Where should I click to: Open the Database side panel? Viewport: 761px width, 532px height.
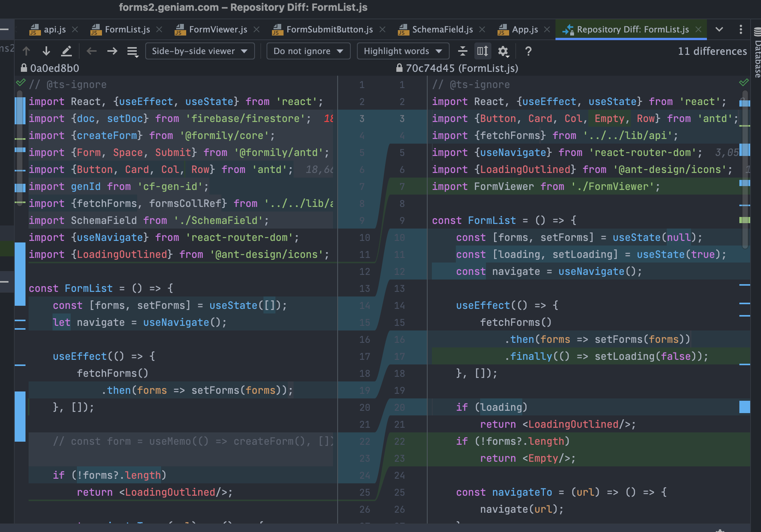click(757, 54)
